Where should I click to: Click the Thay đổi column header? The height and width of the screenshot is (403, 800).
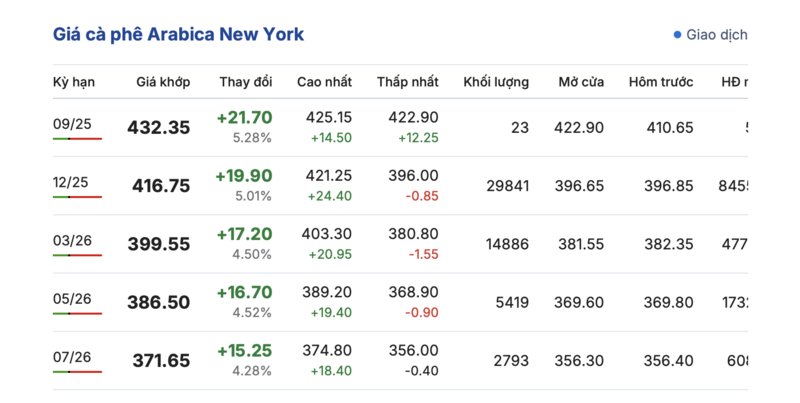coord(246,81)
